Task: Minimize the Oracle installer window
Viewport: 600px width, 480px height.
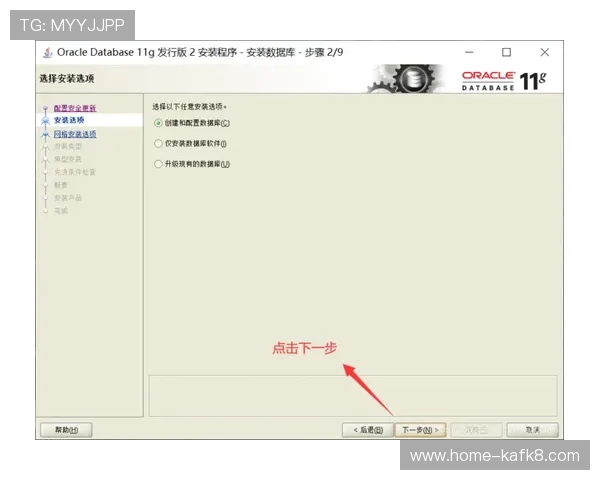Action: 469,52
